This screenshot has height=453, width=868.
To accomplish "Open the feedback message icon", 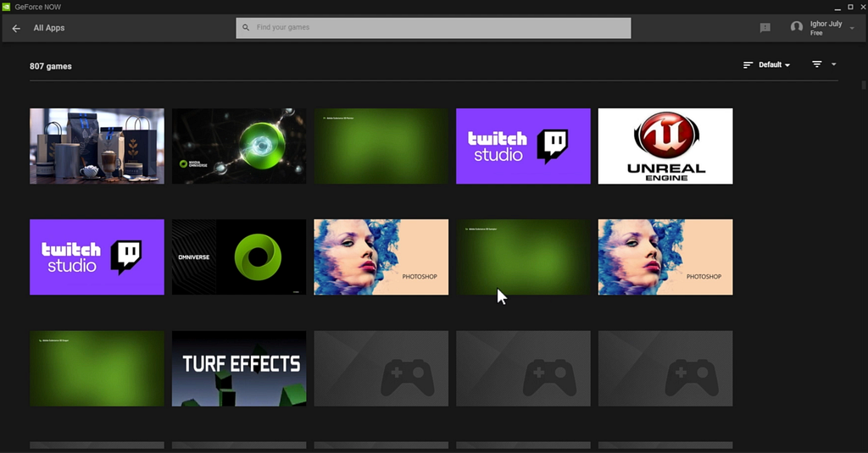I will click(765, 28).
